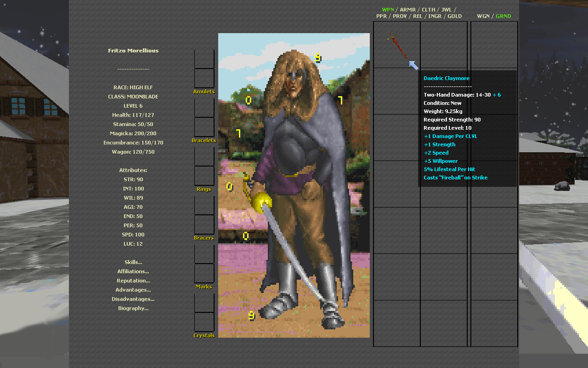Select the lower Bracelets slot above label

[204, 127]
